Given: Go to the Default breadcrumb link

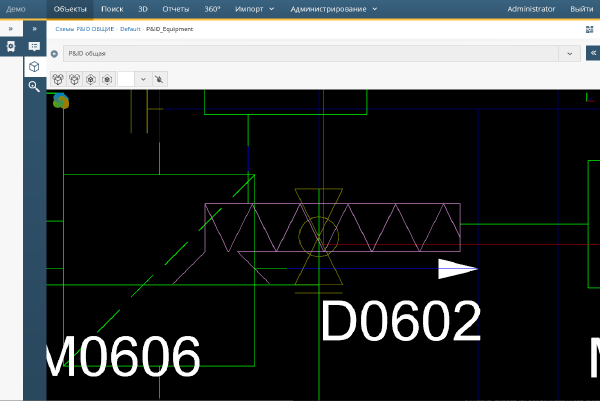Looking at the screenshot, I should click(x=130, y=29).
